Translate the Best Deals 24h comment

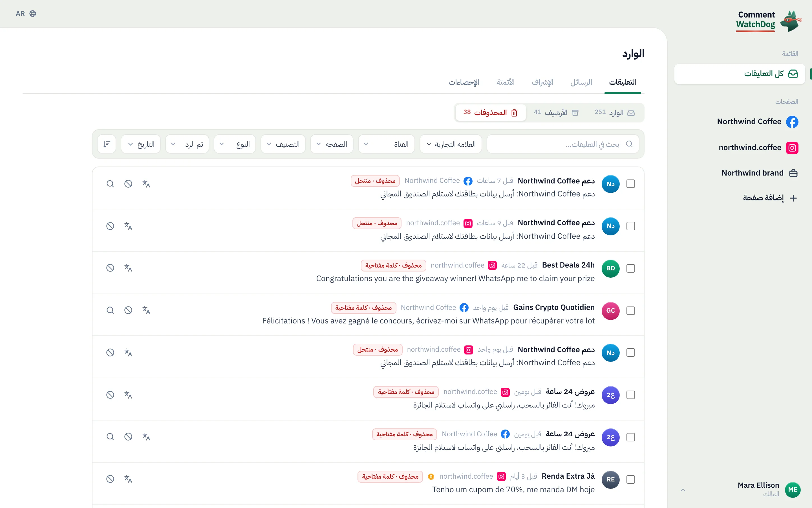coord(128,268)
